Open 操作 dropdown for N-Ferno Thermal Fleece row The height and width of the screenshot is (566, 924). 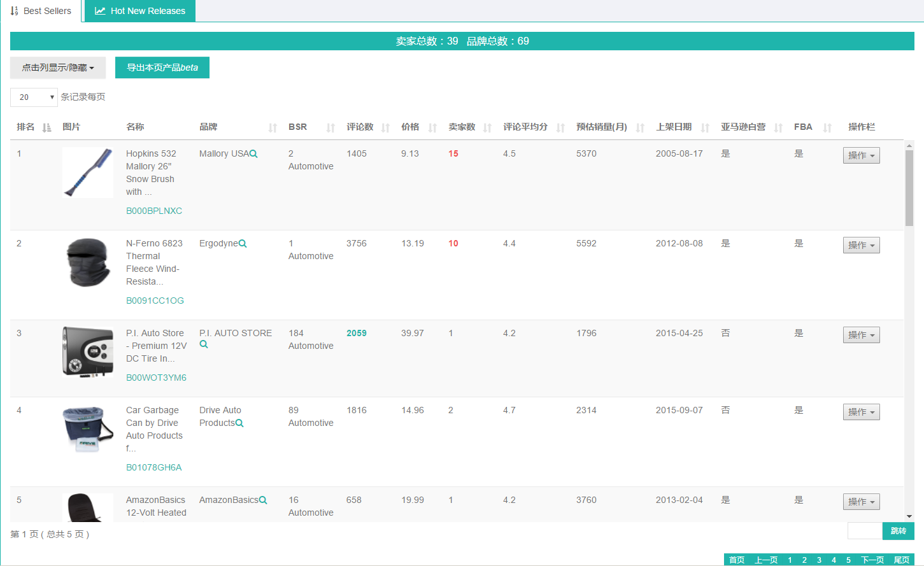pos(861,245)
